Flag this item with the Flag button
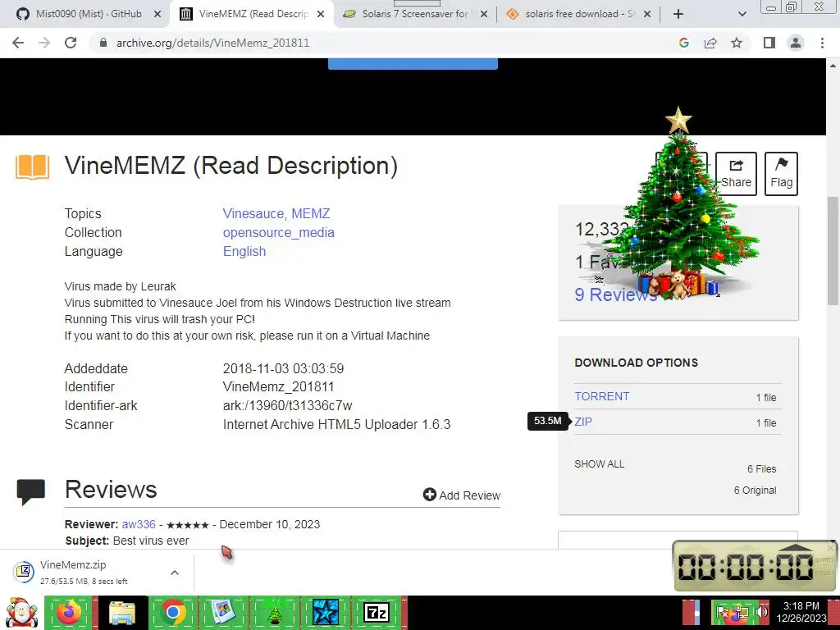 pos(781,174)
